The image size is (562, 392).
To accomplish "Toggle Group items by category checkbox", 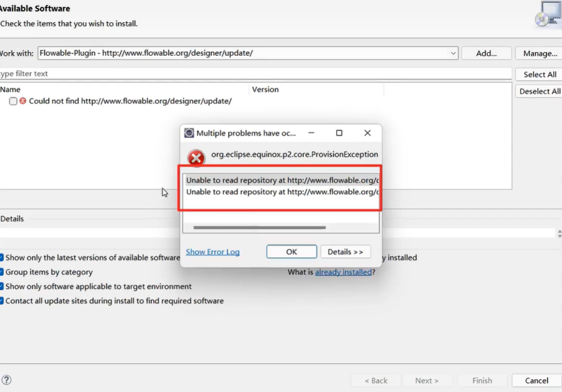I will click(x=1, y=272).
